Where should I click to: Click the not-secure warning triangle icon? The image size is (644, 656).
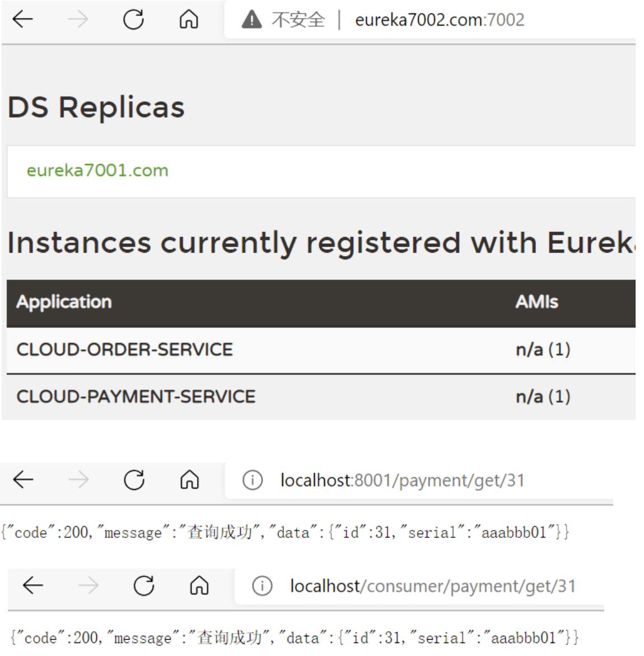pyautogui.click(x=252, y=20)
